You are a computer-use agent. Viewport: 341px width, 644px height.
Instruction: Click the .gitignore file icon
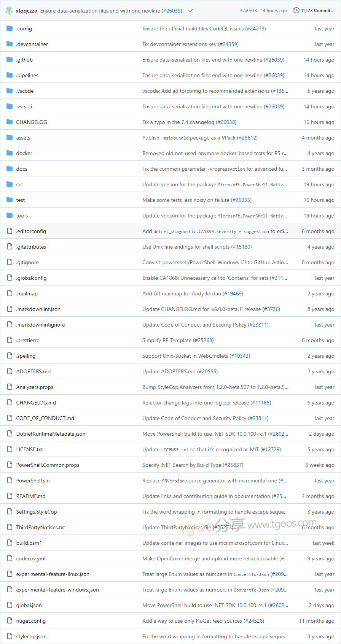pyautogui.click(x=10, y=262)
